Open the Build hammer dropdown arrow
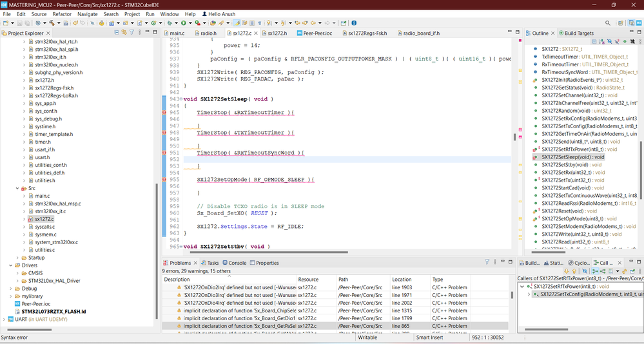 [x=59, y=23]
